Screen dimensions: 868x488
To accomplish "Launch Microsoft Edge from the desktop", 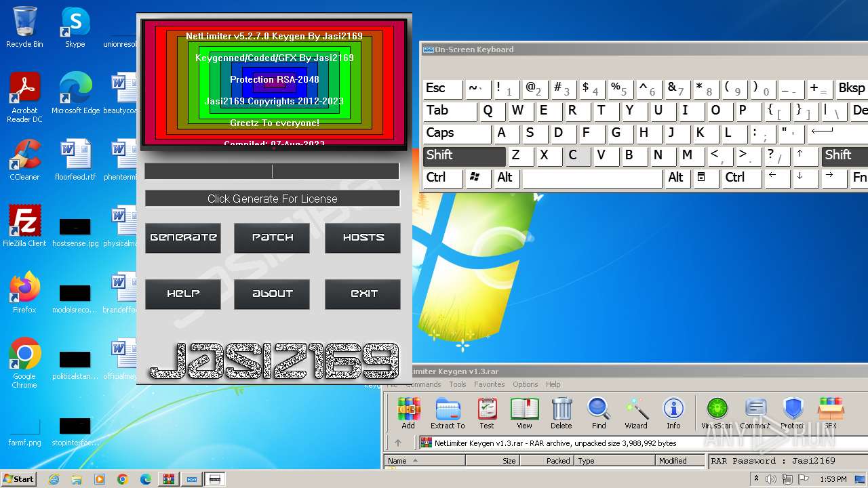I will (x=75, y=94).
